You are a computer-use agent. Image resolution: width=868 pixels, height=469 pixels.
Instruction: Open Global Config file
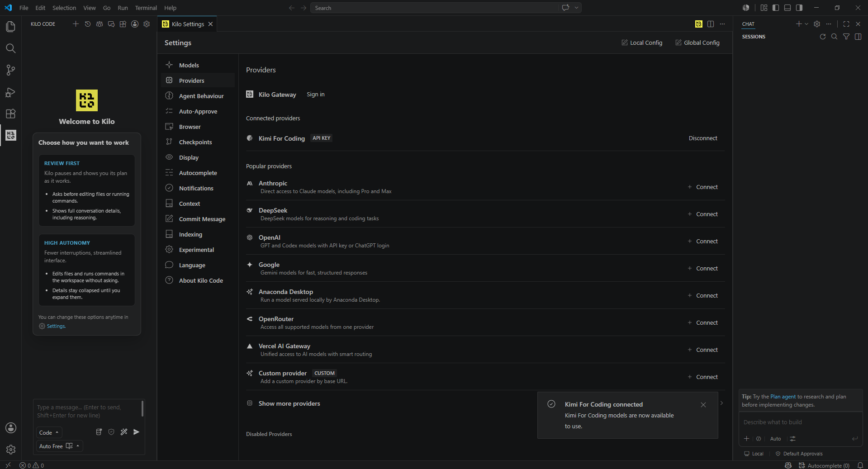click(x=697, y=43)
